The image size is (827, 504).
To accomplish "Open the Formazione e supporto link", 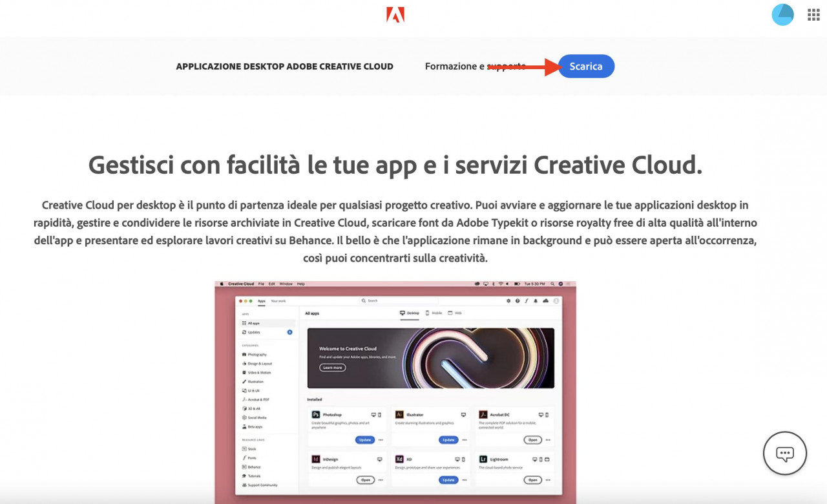I will click(x=476, y=66).
